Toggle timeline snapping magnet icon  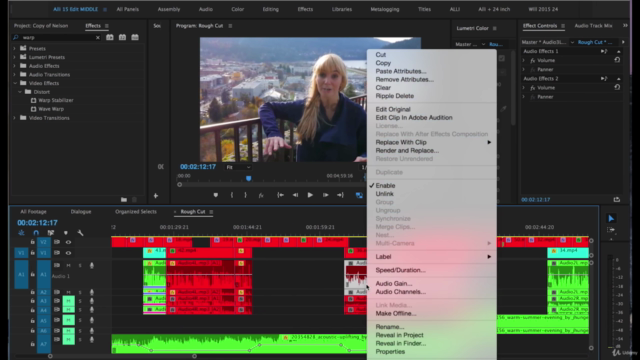36,233
